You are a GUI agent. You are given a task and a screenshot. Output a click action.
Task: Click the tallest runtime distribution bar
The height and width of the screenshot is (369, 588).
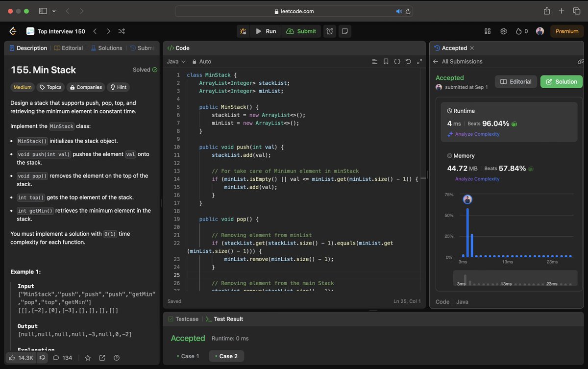pyautogui.click(x=467, y=232)
